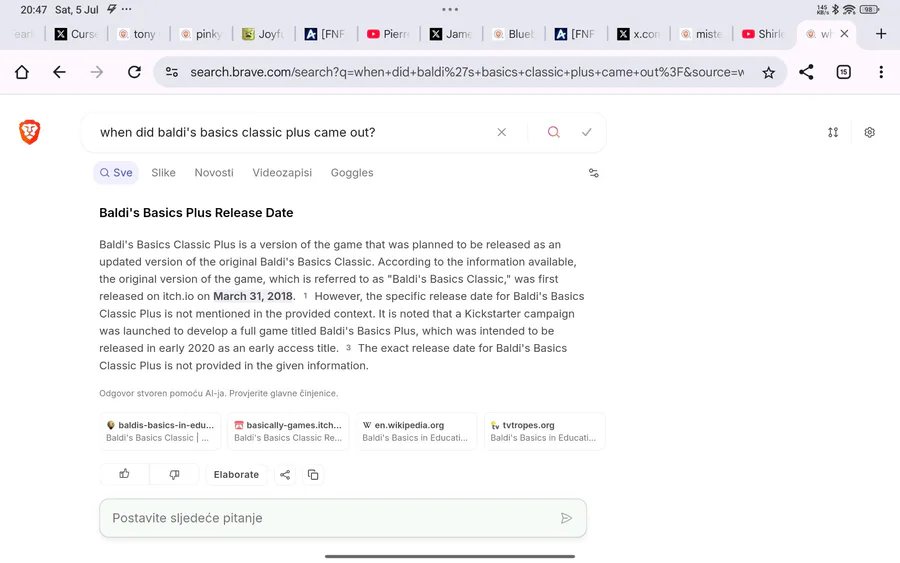Select the Videozapisi video results
Viewport: 900px width, 563px height.
coord(282,173)
